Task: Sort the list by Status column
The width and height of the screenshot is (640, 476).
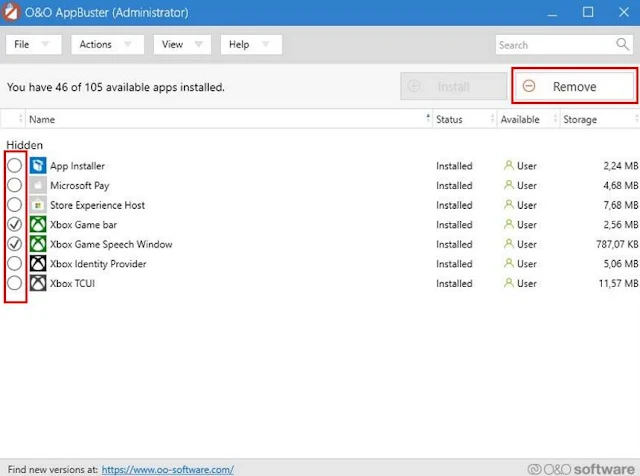Action: tap(464, 119)
